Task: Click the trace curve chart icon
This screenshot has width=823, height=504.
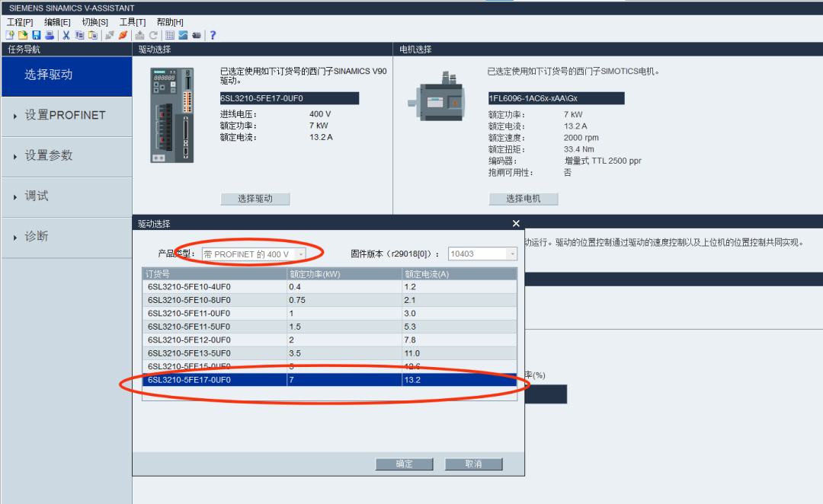Action: [x=183, y=35]
